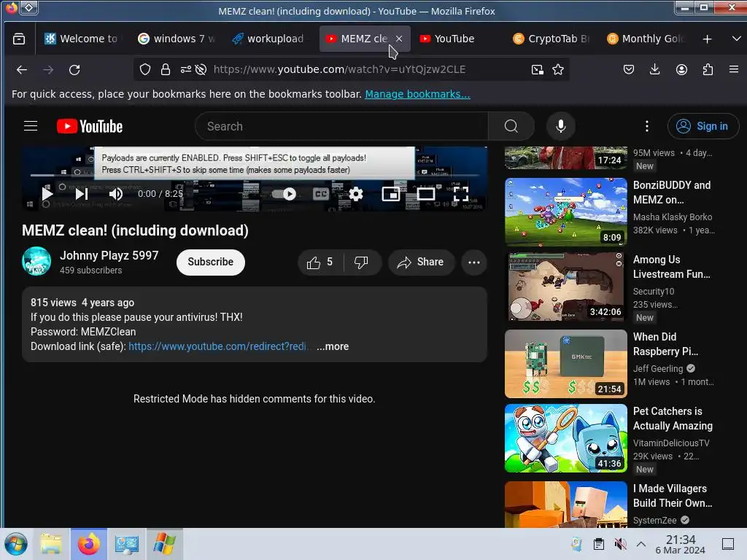The width and height of the screenshot is (747, 560).
Task: Open Among Us Livestream thumbnail
Action: click(x=566, y=287)
